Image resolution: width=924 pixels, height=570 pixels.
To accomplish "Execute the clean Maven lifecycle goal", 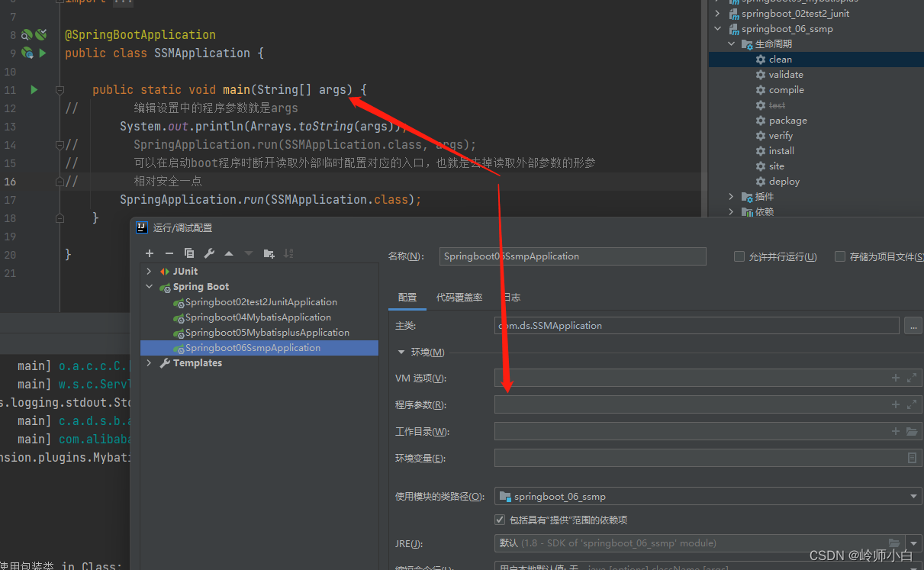I will pos(781,59).
